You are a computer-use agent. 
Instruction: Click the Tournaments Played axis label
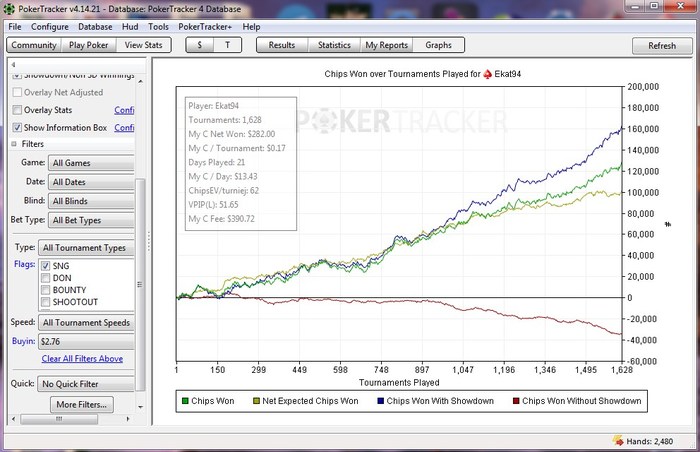coord(399,383)
